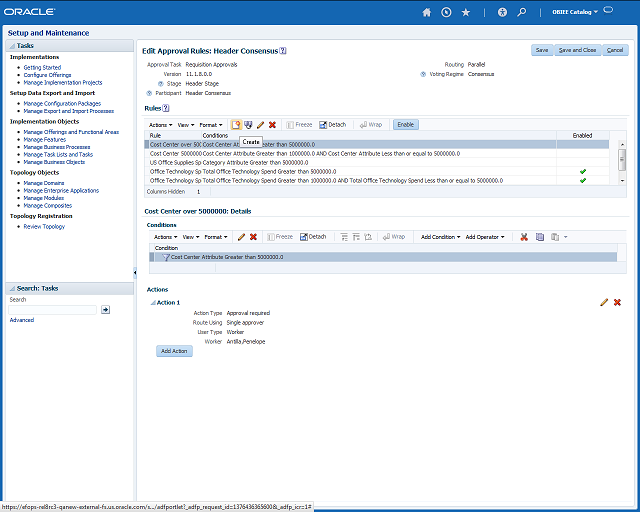
Task: Click the Cancel button
Action: click(615, 50)
